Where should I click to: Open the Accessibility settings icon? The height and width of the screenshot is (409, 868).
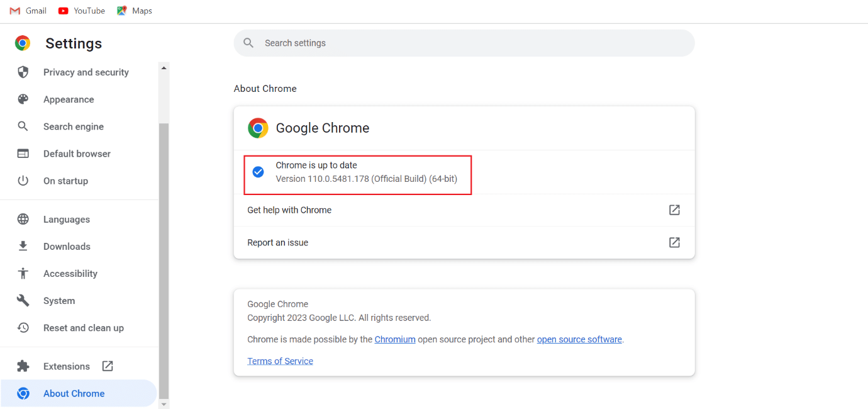pyautogui.click(x=23, y=273)
